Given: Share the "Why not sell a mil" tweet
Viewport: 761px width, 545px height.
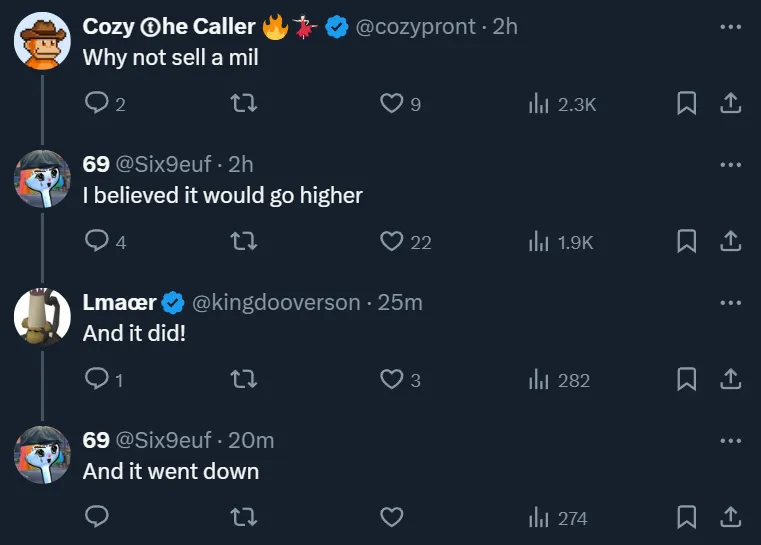Looking at the screenshot, I should coord(730,103).
